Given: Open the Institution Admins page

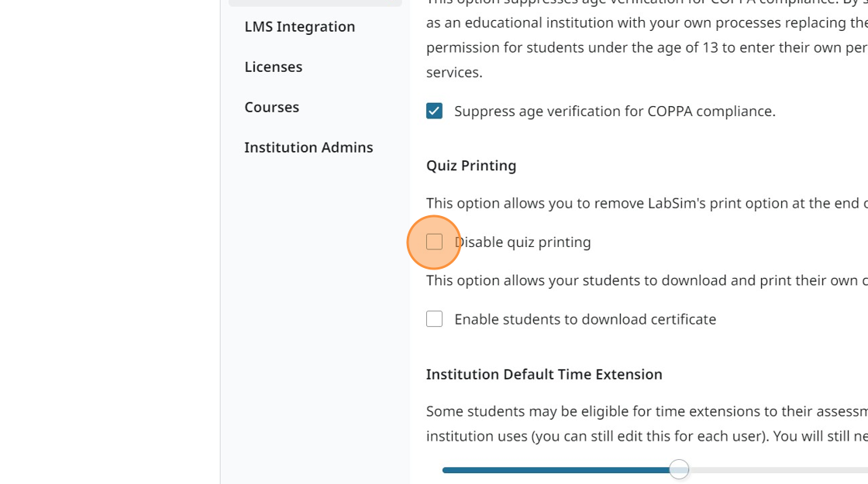Looking at the screenshot, I should 308,147.
